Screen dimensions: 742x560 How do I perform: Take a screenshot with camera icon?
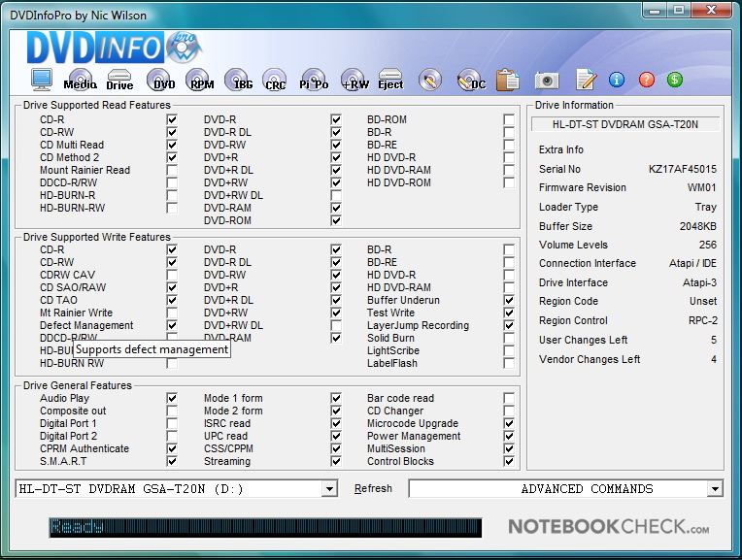point(547,81)
